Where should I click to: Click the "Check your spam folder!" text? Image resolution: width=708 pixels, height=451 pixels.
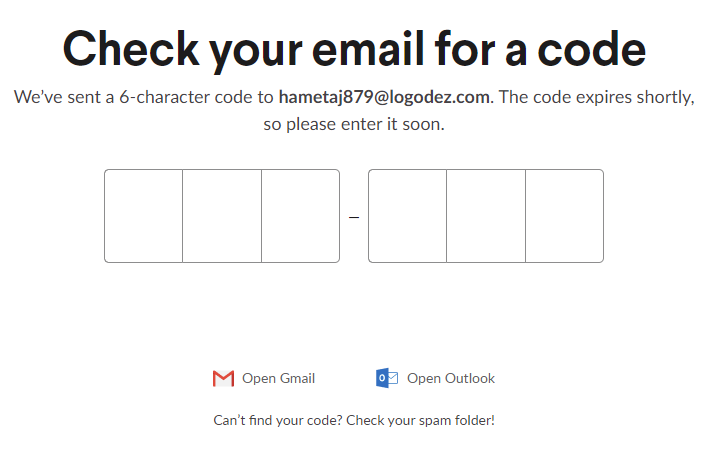[x=422, y=420]
